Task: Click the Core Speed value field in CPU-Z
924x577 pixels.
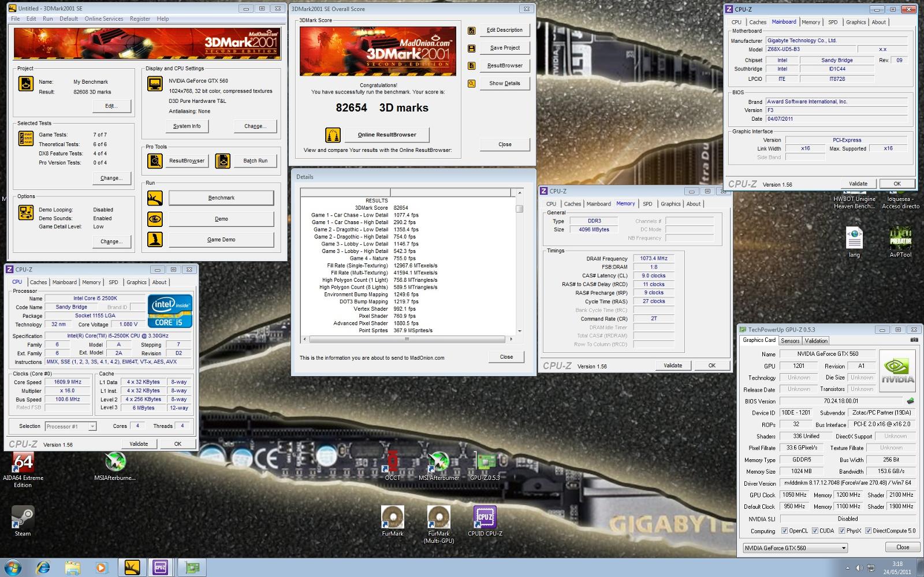Action: coord(68,382)
